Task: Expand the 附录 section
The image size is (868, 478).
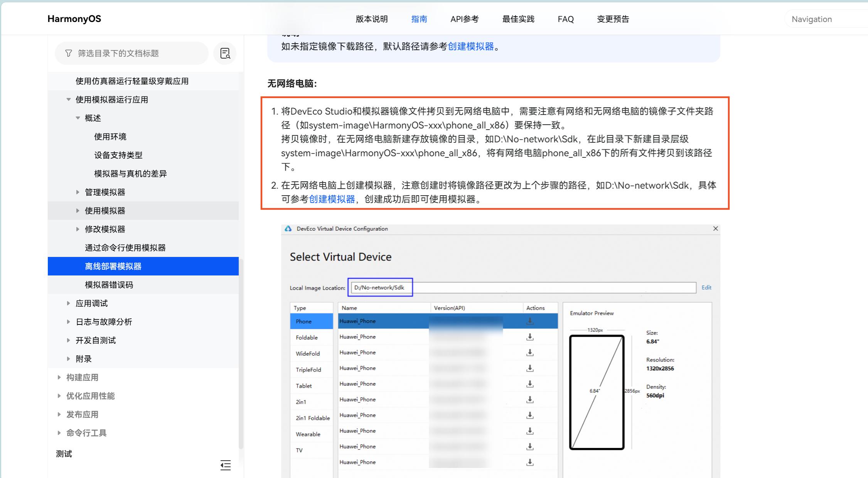Action: coord(69,358)
